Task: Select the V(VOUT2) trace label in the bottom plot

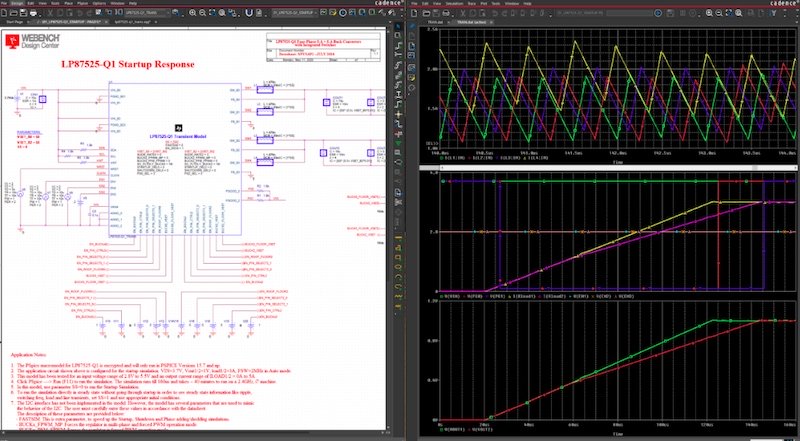Action: (482, 430)
